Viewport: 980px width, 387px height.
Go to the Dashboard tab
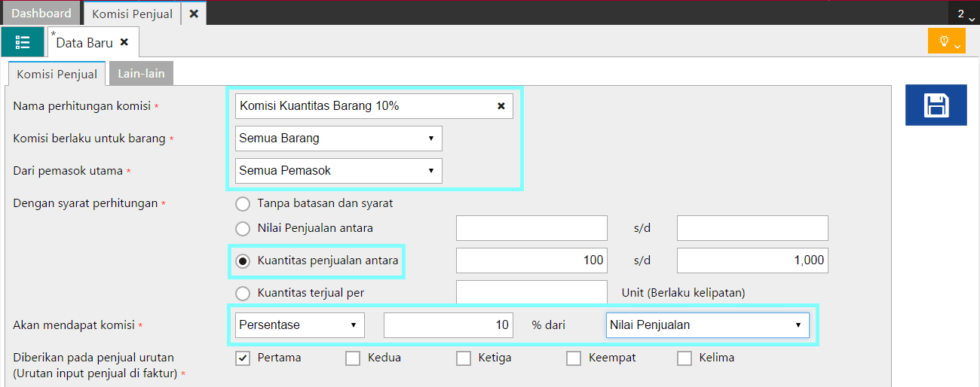click(41, 14)
